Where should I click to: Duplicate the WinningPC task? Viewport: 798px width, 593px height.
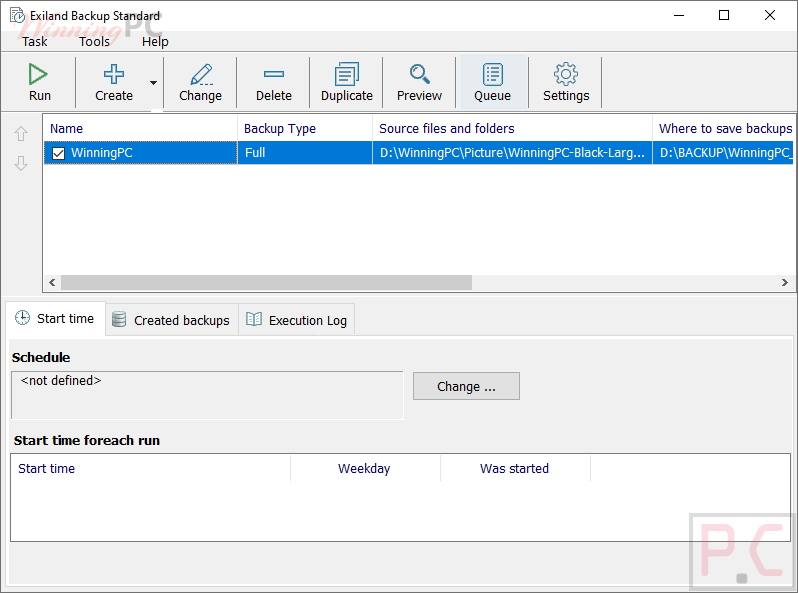[x=347, y=82]
